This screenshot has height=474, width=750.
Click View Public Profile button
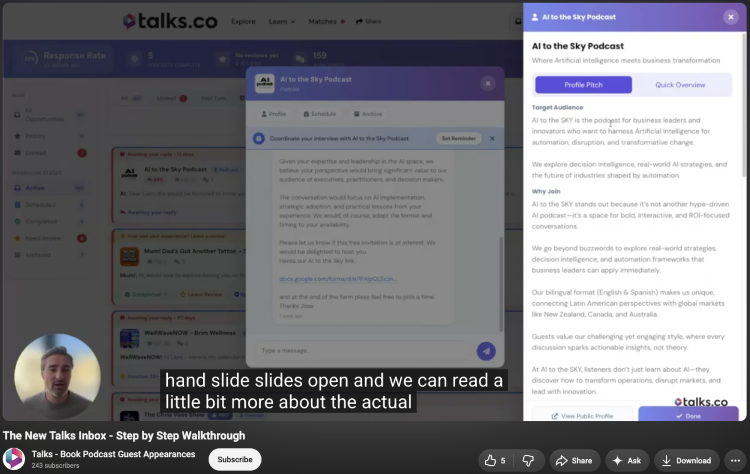click(582, 416)
